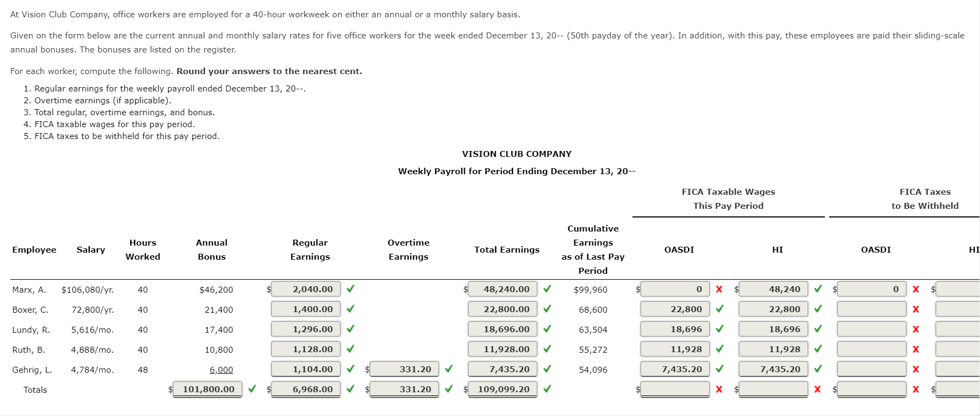The image size is (980, 416).
Task: Click red X beside Lundy OASDI tax withheld
Action: point(916,329)
